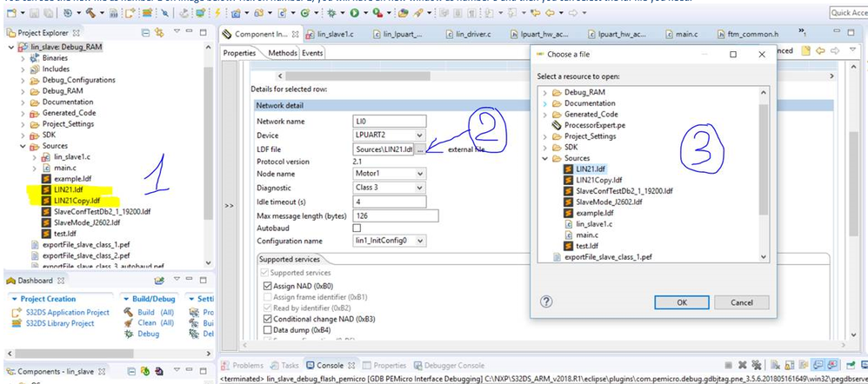Click the Build hammer icon in Dashboard
The image size is (868, 384).
point(128,312)
